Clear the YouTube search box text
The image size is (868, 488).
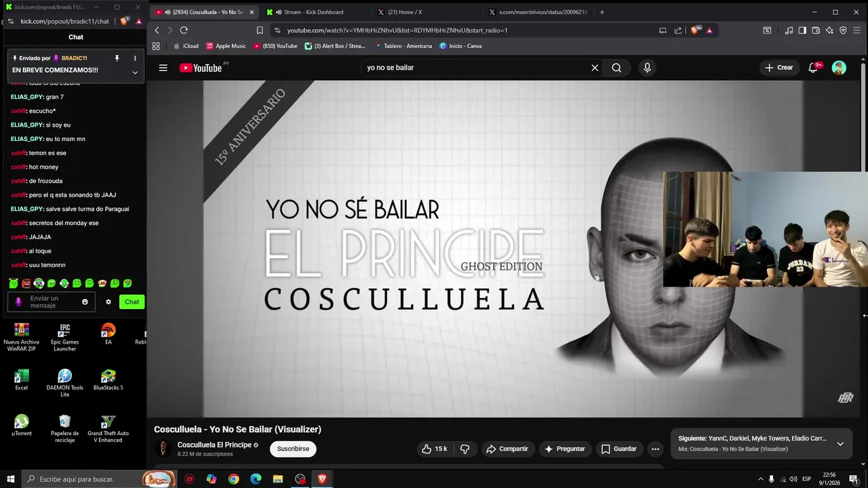coord(595,68)
